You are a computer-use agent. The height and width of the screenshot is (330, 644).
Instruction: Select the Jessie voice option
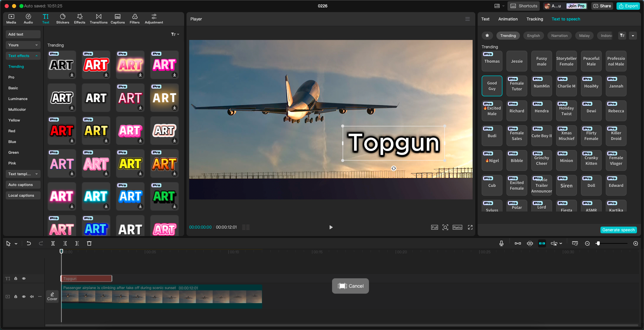coord(517,61)
